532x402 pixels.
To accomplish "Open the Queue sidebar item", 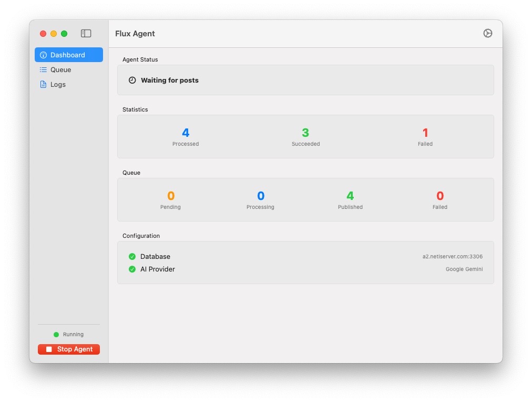I will pyautogui.click(x=60, y=69).
